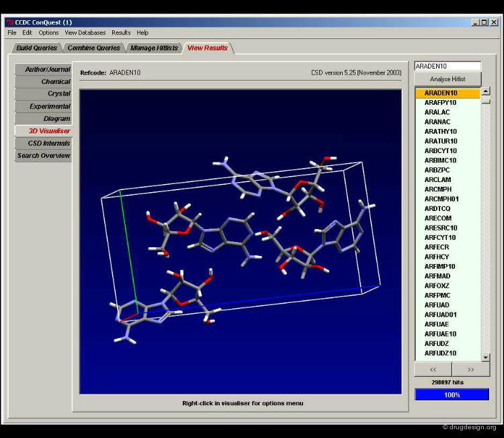Open the Edit menu
The width and height of the screenshot is (504, 438).
27,33
